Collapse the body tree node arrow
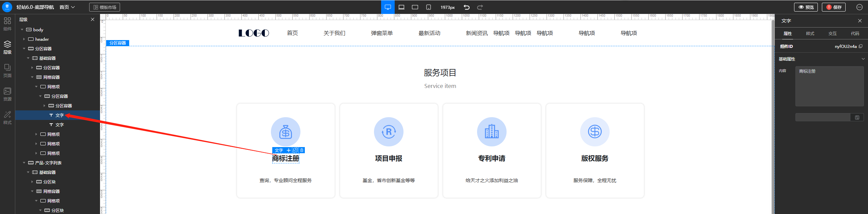868x214 pixels. click(x=22, y=30)
